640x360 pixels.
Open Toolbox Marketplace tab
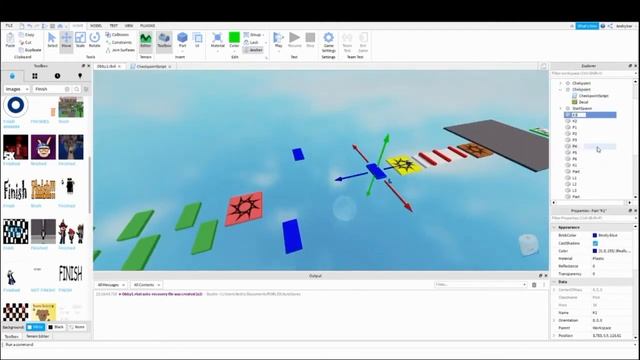(x=12, y=76)
